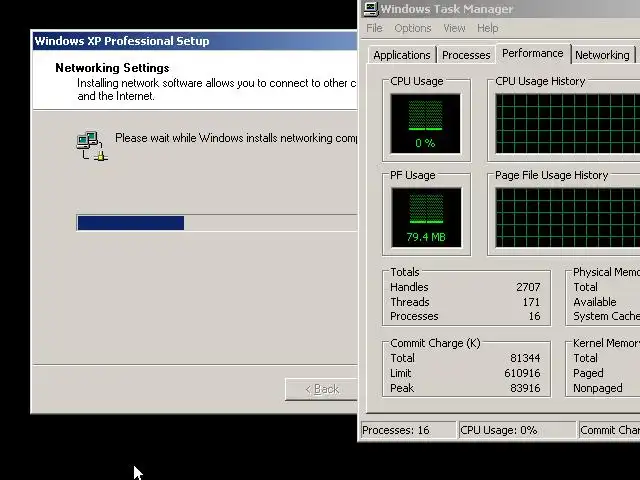Click the 'Available' label under Physical Memory
This screenshot has width=640, height=480.
(x=595, y=302)
